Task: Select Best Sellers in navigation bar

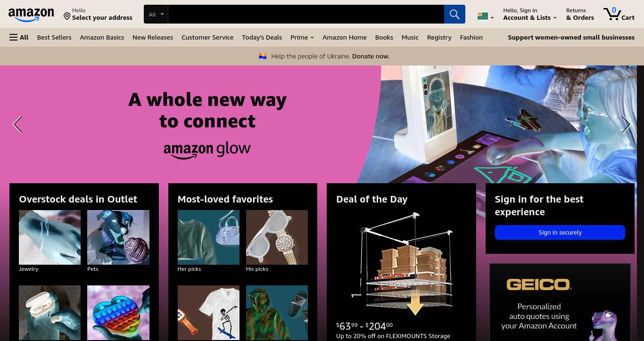Action: [x=54, y=37]
